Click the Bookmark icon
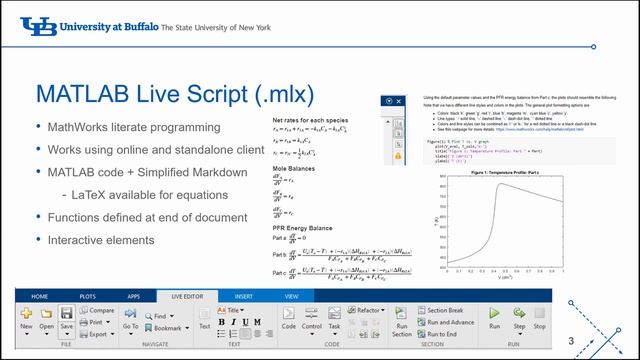Screen dimensions: 640x360 pyautogui.click(x=149, y=328)
